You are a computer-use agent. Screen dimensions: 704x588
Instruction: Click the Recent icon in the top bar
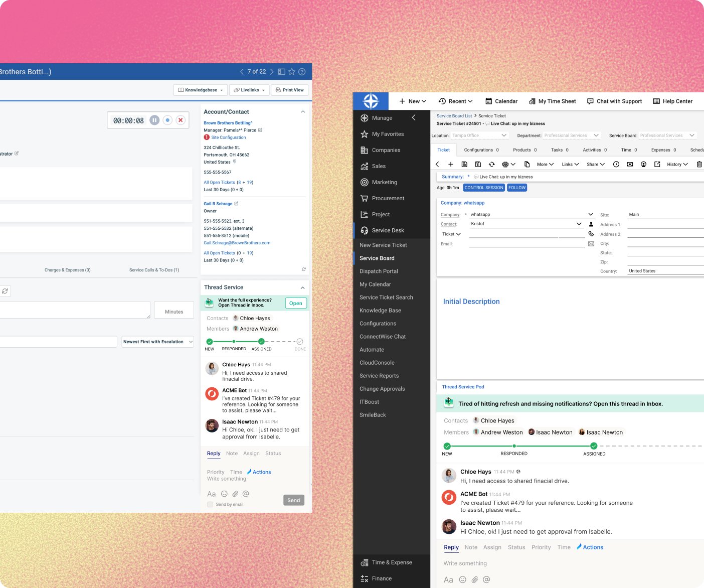click(x=441, y=101)
